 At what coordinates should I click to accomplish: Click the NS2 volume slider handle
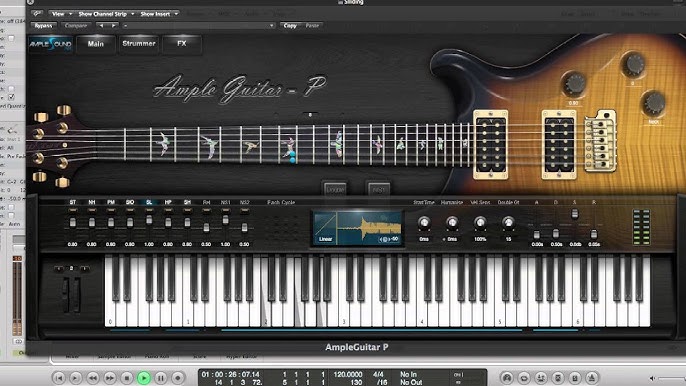(245, 227)
